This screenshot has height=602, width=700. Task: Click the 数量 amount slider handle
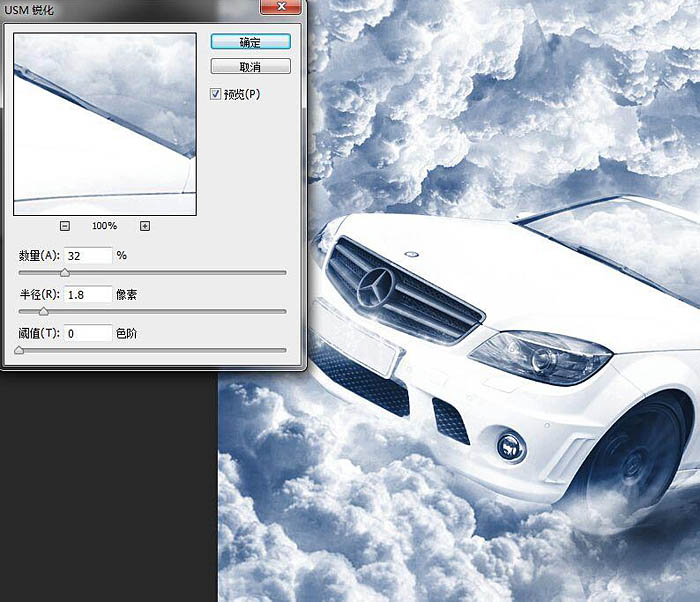(x=65, y=272)
